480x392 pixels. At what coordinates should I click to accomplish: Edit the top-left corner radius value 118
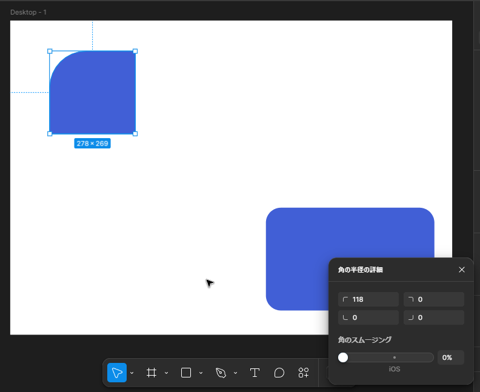click(x=368, y=299)
